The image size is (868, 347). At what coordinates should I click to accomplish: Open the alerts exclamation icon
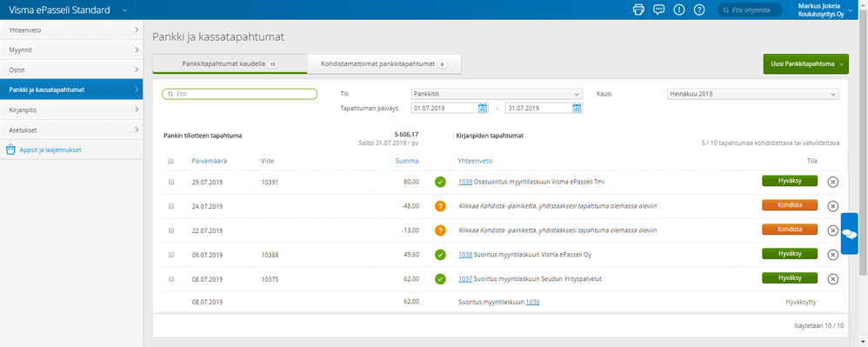click(679, 10)
